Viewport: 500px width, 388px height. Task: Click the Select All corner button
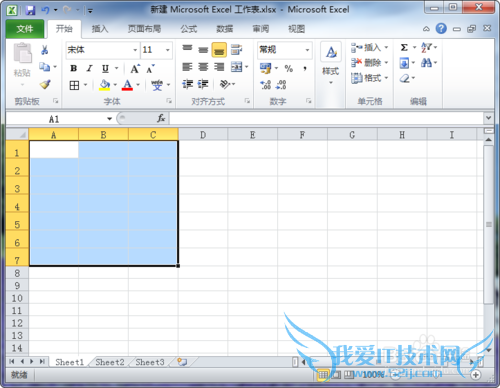pos(17,135)
